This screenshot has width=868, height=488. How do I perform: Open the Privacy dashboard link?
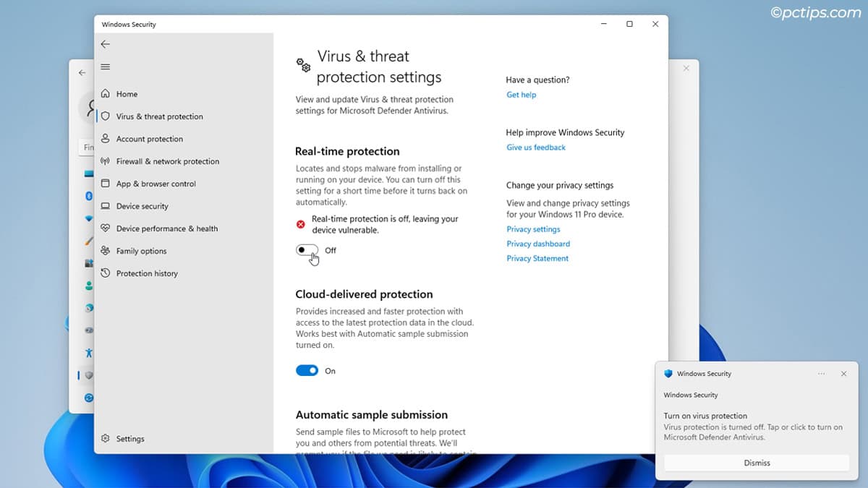coord(538,244)
